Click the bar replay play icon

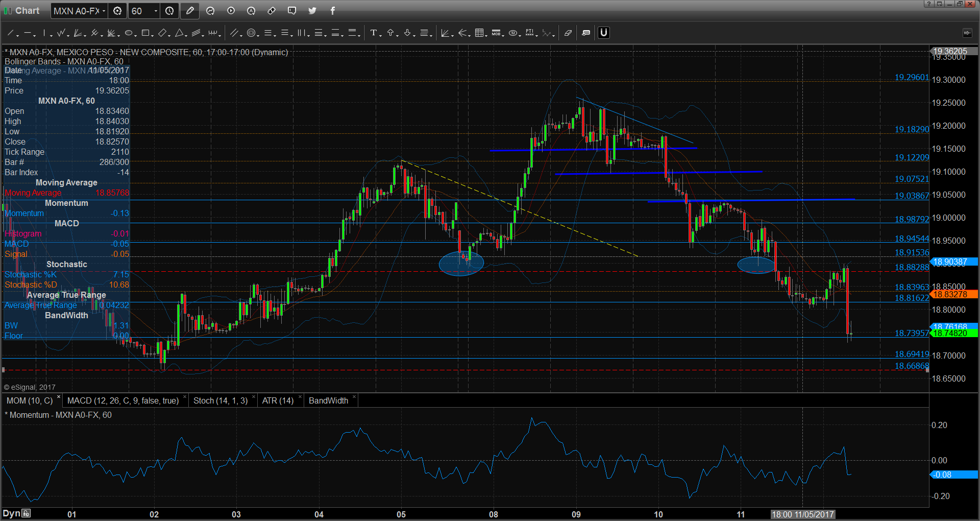pos(231,11)
